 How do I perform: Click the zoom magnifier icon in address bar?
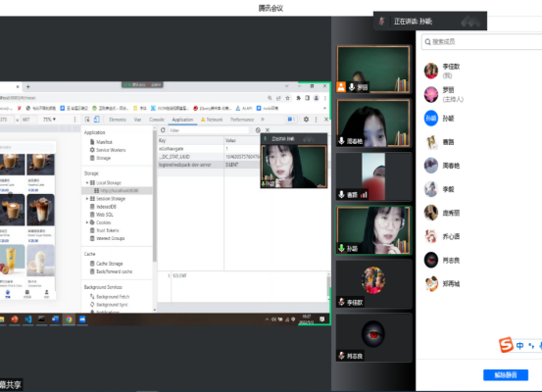270,98
